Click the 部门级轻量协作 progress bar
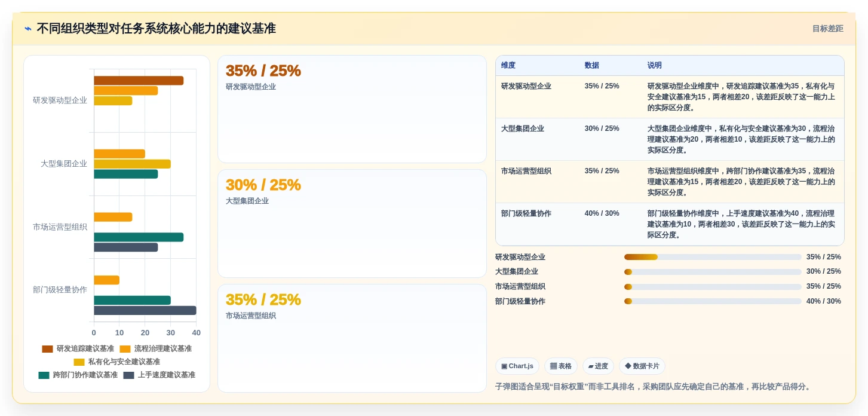This screenshot has width=868, height=416. [x=713, y=301]
